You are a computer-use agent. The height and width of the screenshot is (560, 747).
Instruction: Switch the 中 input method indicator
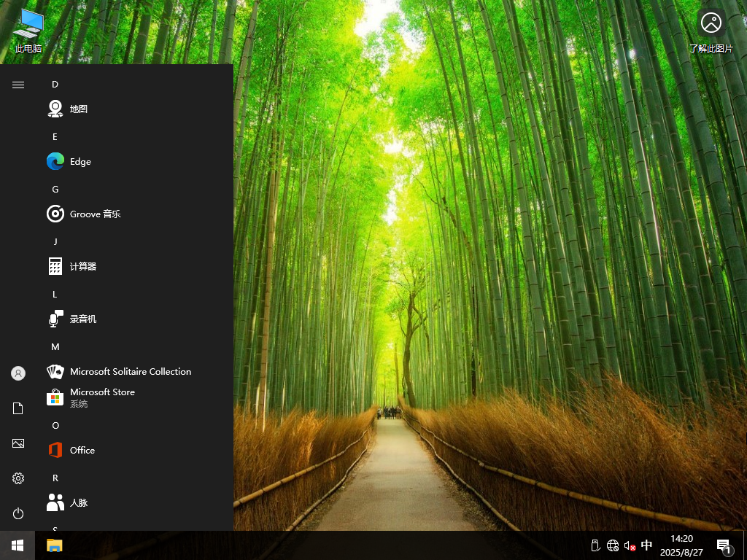click(646, 545)
